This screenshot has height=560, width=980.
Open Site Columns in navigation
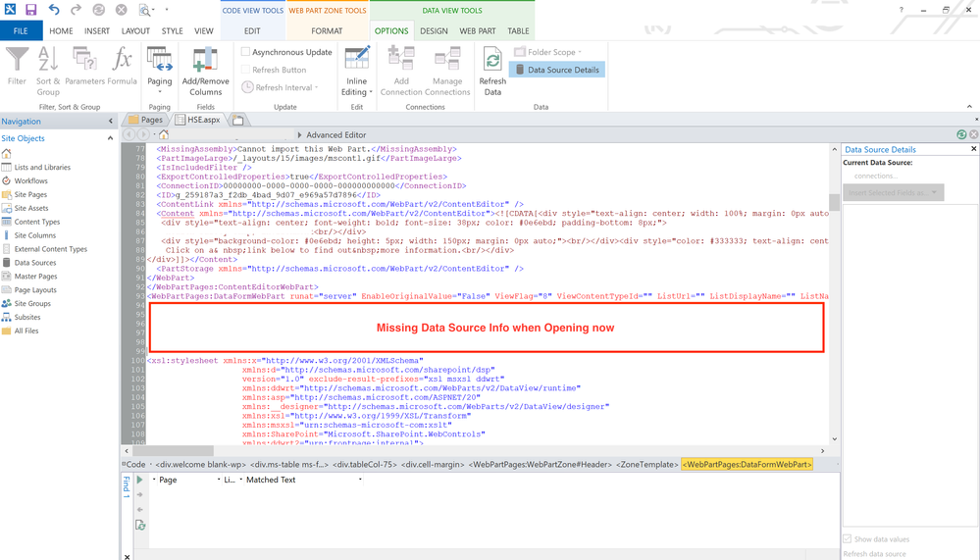pyautogui.click(x=29, y=235)
